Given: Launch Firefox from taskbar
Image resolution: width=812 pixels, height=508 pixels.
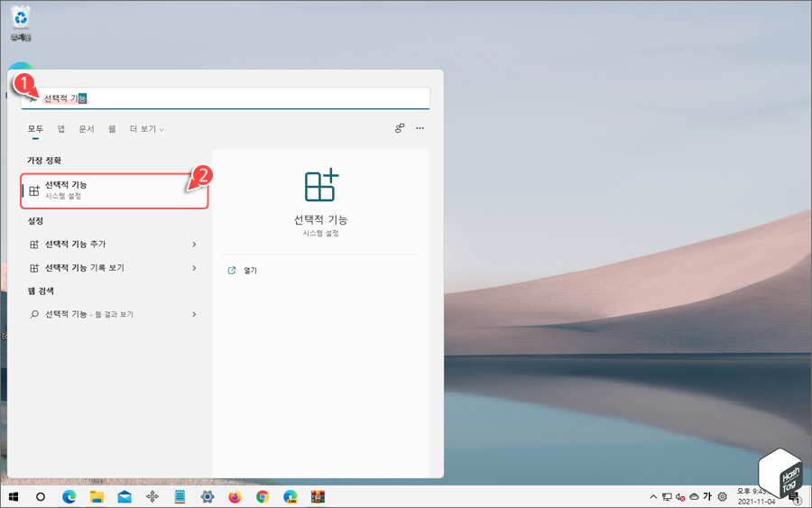Looking at the screenshot, I should point(235,497).
